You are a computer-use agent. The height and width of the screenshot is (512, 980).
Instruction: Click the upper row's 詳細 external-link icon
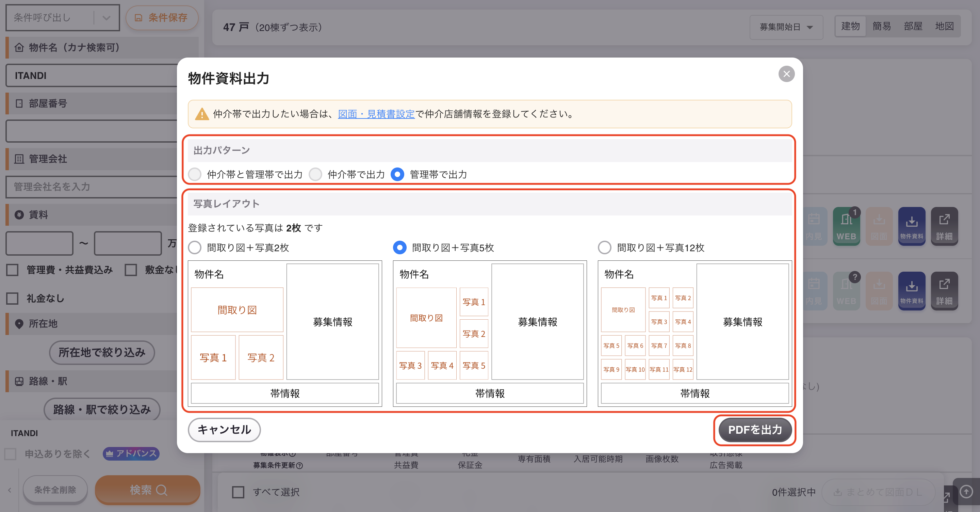(944, 226)
